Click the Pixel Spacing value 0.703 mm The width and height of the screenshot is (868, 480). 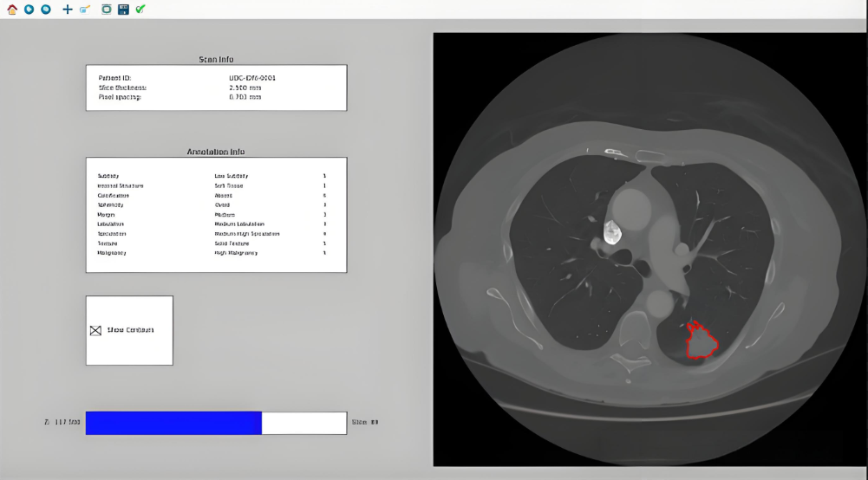click(245, 97)
